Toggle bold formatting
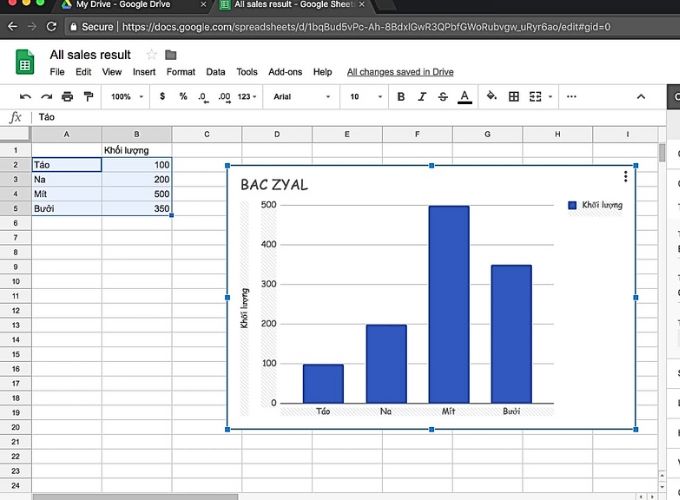 401,96
